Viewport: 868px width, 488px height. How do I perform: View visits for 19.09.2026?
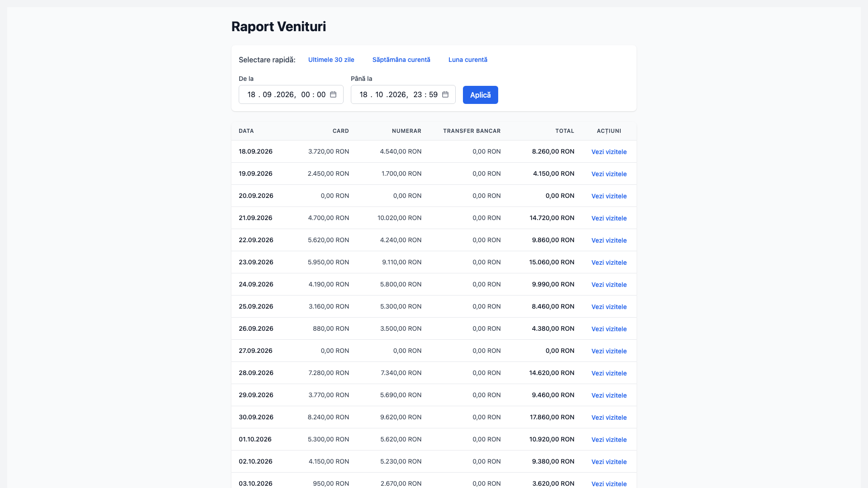coord(609,174)
